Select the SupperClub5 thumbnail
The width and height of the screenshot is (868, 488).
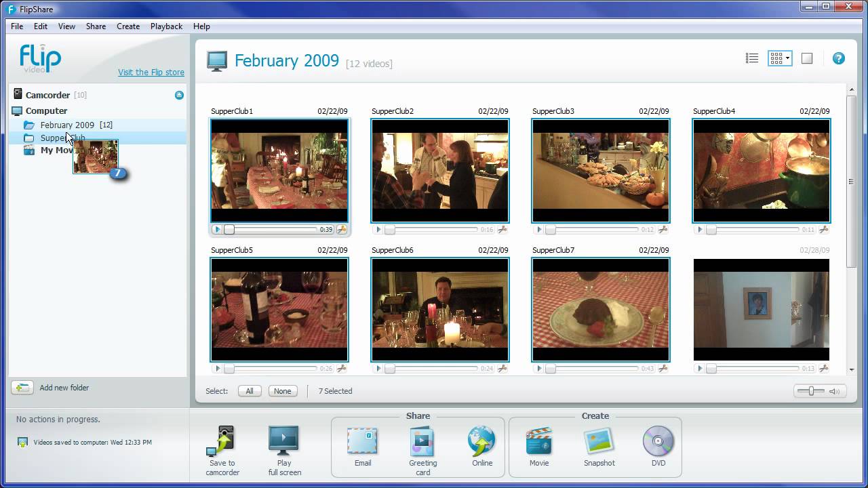click(279, 310)
